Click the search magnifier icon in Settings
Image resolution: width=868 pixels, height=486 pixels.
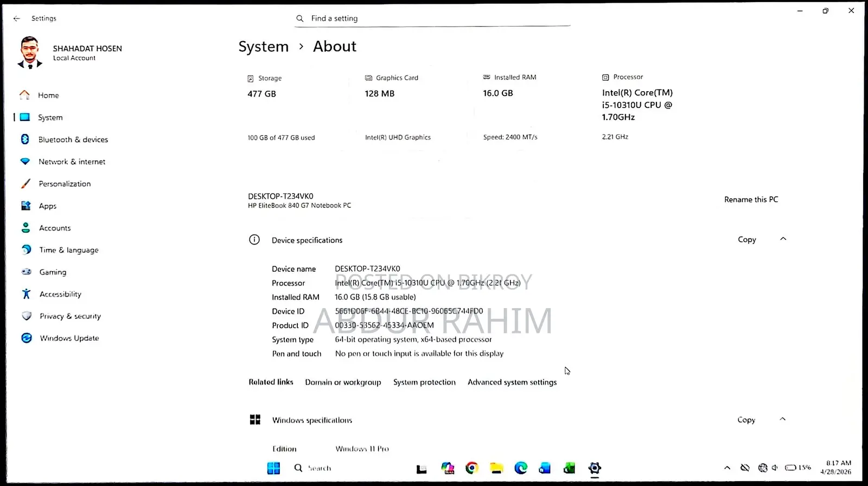[300, 18]
